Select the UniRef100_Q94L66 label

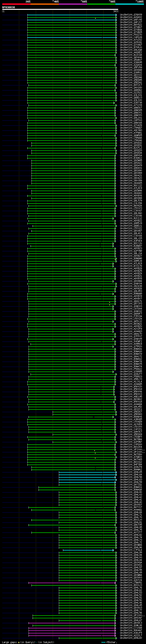point(131,512)
